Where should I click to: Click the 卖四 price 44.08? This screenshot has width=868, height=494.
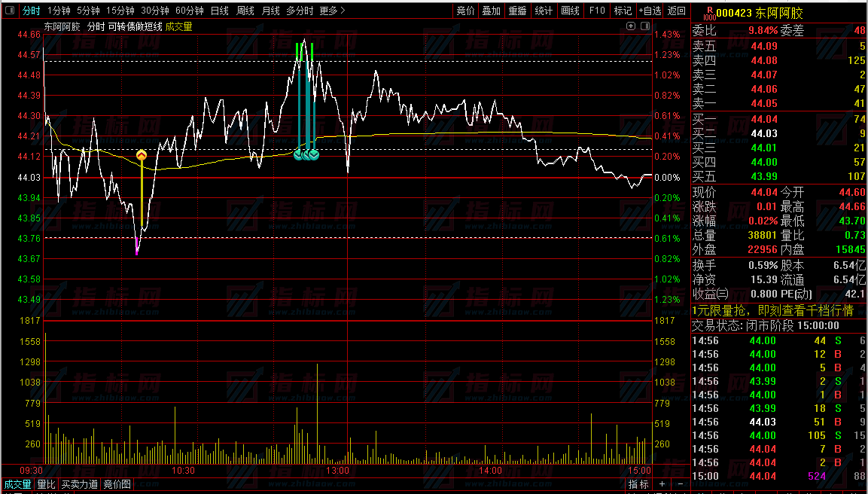point(764,60)
